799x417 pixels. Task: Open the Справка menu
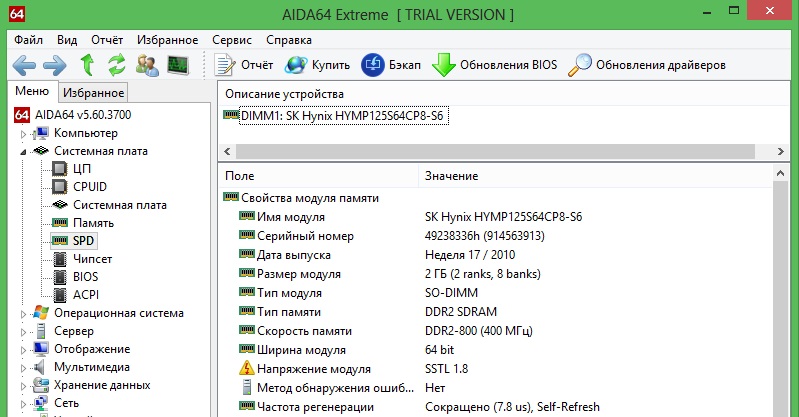pos(289,40)
